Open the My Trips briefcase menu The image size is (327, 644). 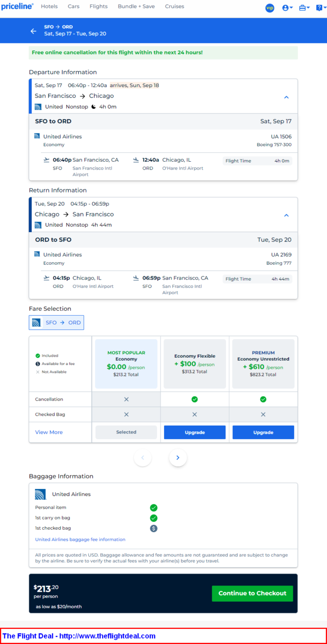(304, 8)
